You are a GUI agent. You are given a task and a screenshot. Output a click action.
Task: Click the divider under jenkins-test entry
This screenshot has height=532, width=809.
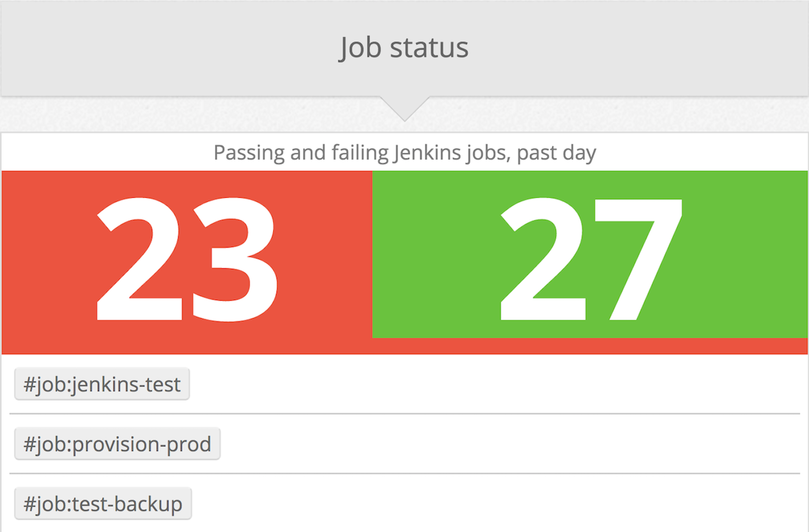coord(404,413)
